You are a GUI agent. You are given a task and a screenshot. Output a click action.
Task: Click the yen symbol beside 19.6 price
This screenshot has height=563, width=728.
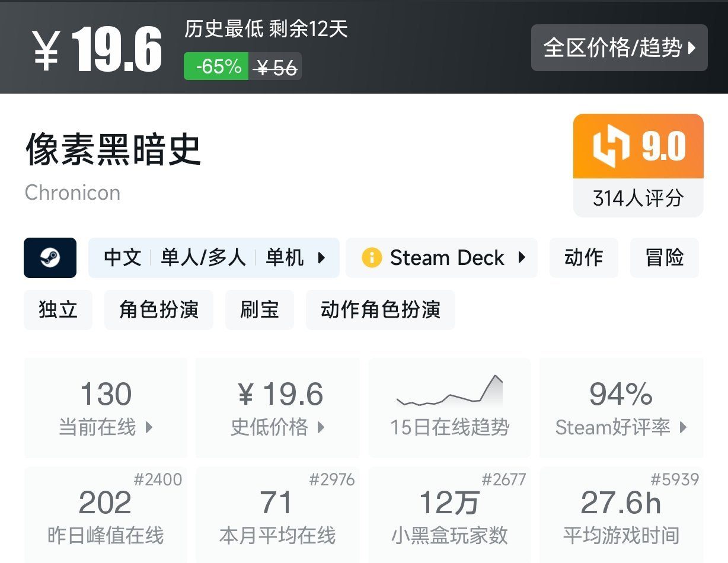click(46, 51)
